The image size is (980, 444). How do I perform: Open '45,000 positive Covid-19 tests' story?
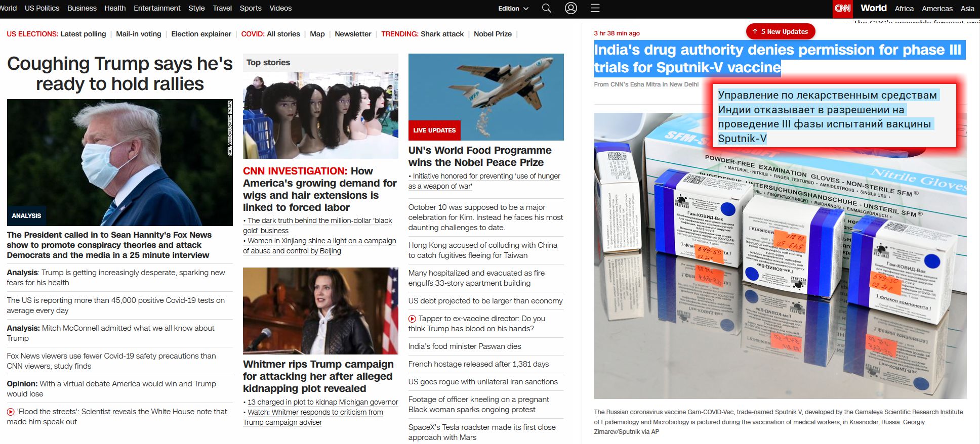point(116,305)
